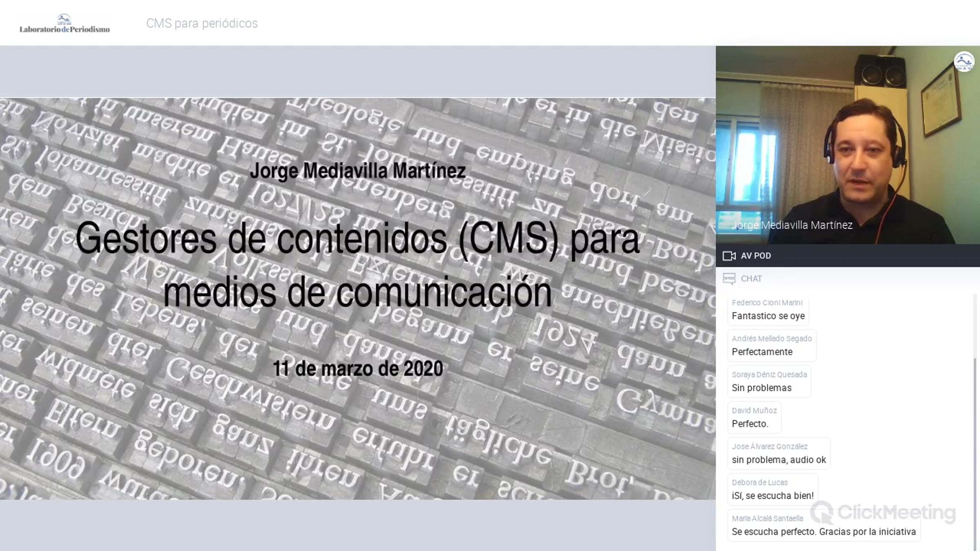This screenshot has height=551, width=980.
Task: Click the slide date '11 de marzo de 2020'
Action: point(358,369)
